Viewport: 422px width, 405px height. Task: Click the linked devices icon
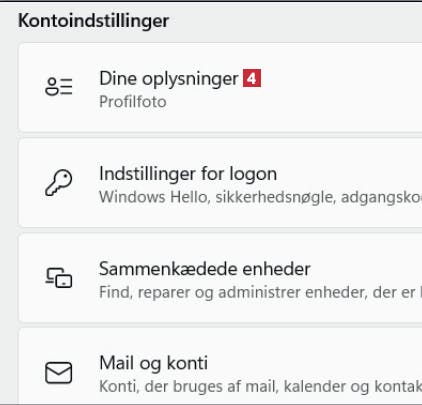[59, 277]
